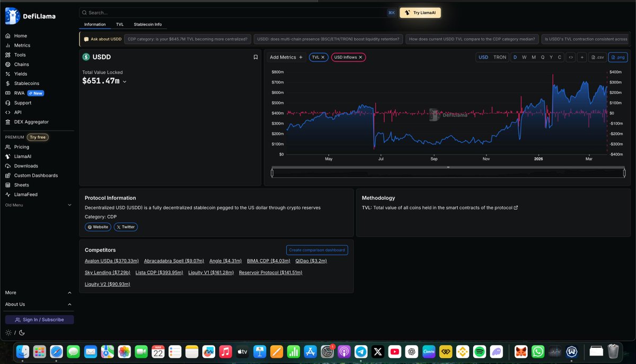Open competitor Avalon USDa link

click(x=112, y=261)
